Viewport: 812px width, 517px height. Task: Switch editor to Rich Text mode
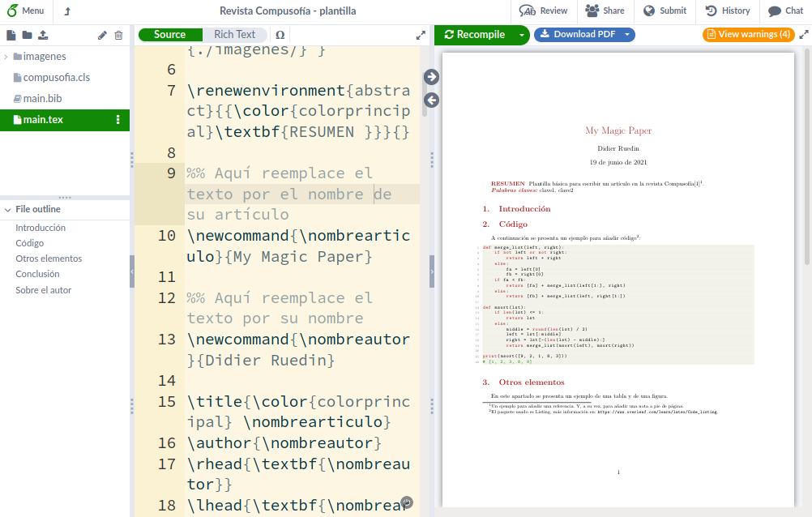coord(234,35)
